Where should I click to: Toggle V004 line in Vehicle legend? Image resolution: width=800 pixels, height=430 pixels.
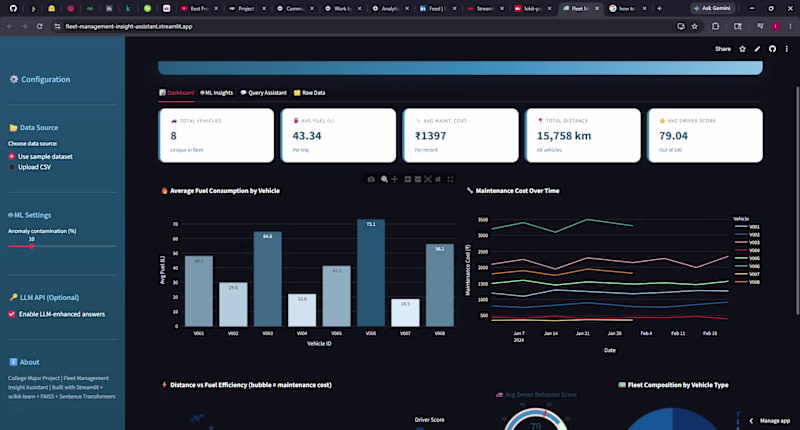pos(747,250)
